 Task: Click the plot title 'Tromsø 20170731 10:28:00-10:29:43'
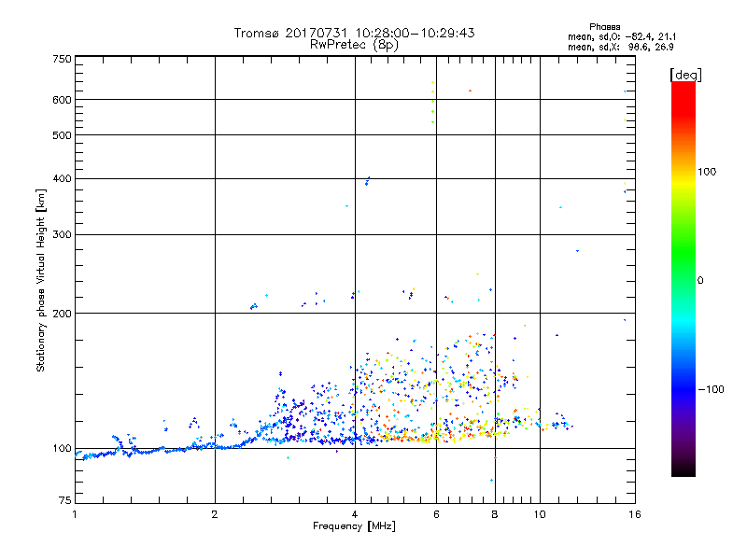point(354,33)
